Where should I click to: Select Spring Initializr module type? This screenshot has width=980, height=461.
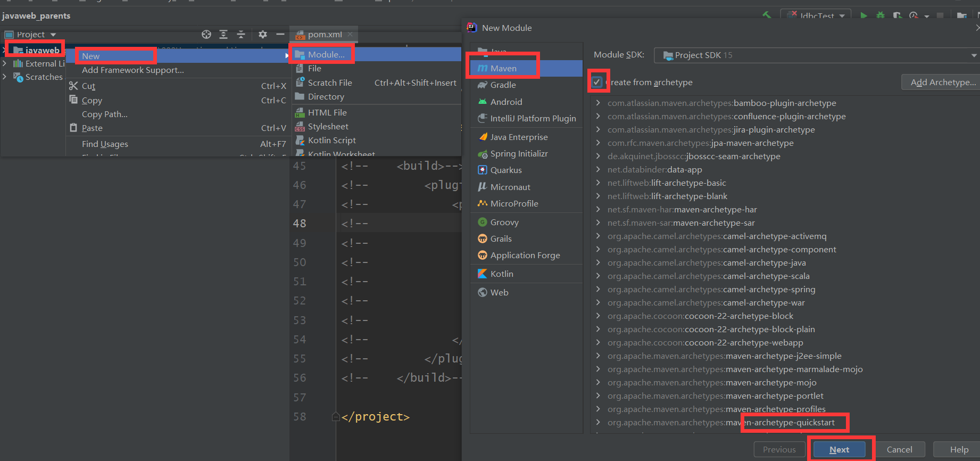[x=526, y=153]
